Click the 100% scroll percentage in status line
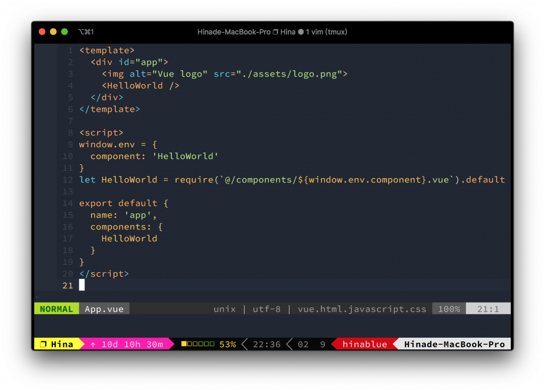Viewport: 545px width, 392px height. [449, 308]
